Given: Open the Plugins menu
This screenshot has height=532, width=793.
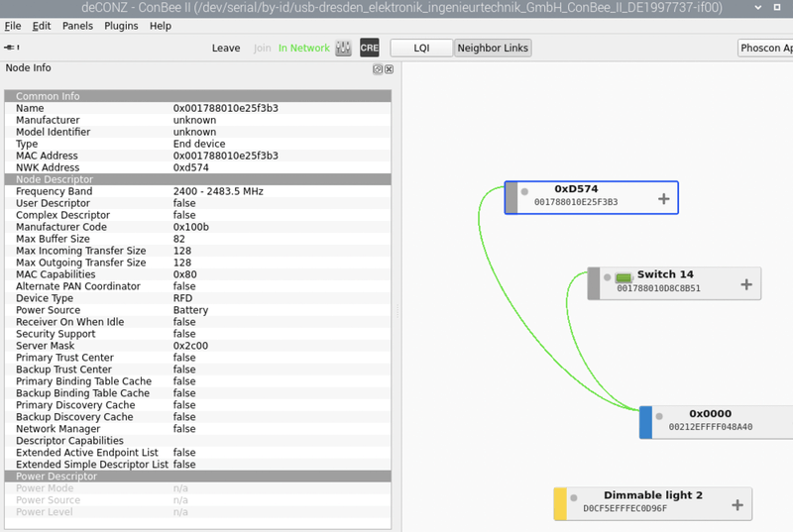Looking at the screenshot, I should point(121,26).
